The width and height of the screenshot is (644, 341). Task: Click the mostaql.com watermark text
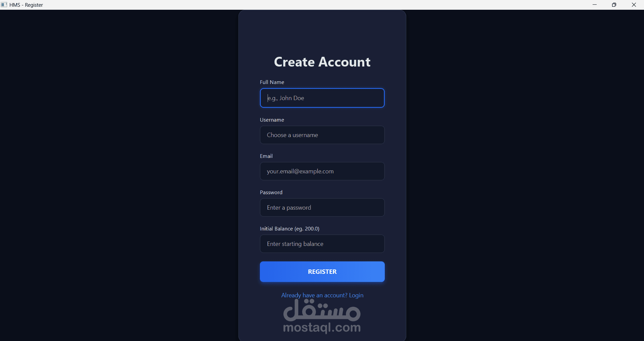coord(322,328)
